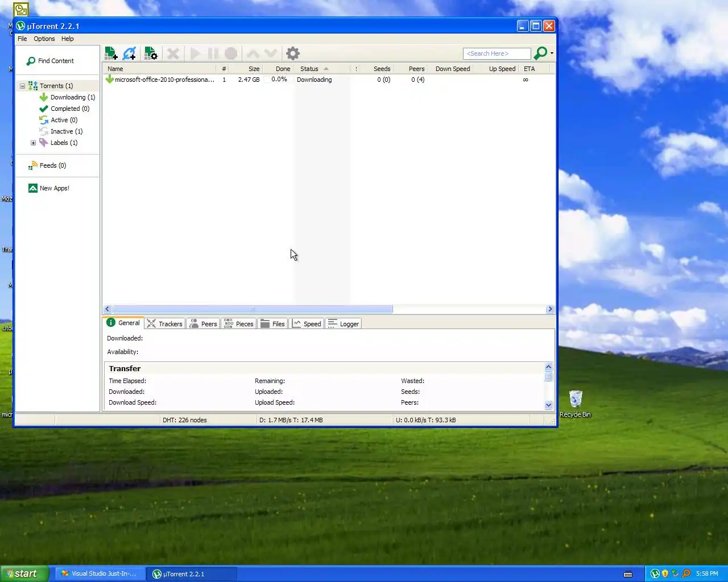Open Preferences via the gear icon
Viewport: 728px width, 582px height.
click(293, 53)
